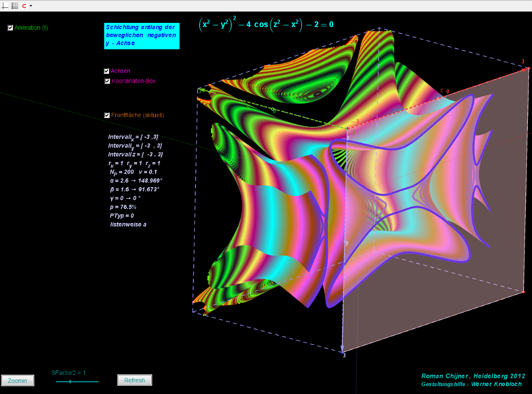Click the cyan Schichtung description text box

click(x=141, y=35)
